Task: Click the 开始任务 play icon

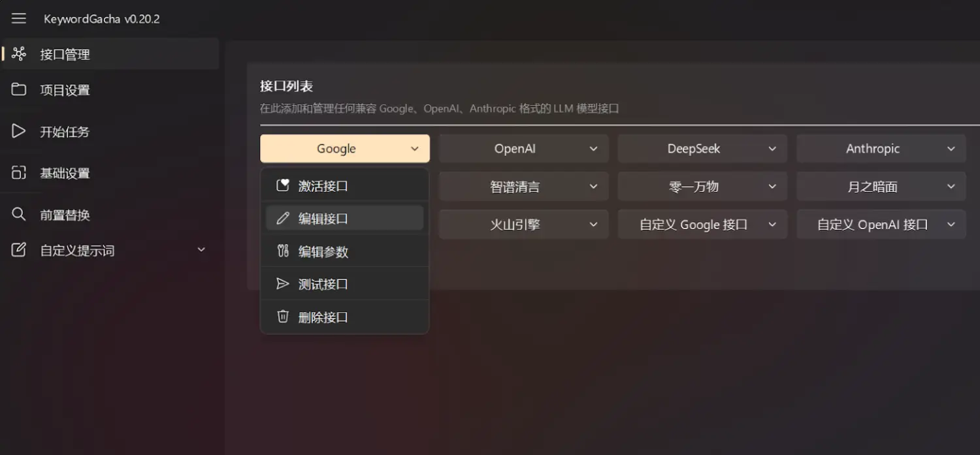Action: point(19,131)
